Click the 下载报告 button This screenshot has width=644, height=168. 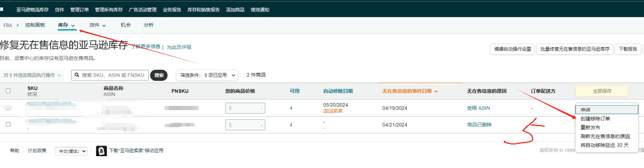pos(628,49)
